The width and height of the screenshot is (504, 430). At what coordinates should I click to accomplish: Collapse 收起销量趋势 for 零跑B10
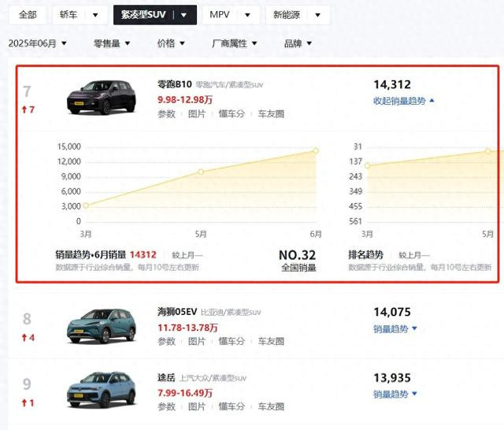[x=404, y=101]
